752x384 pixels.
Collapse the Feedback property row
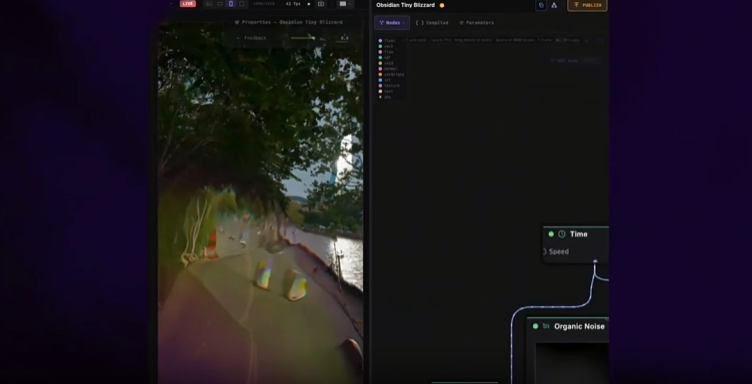coord(238,38)
